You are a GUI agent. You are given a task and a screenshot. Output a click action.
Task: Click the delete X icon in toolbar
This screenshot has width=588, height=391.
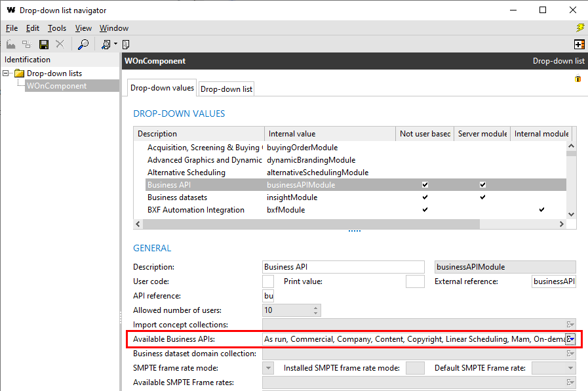60,44
